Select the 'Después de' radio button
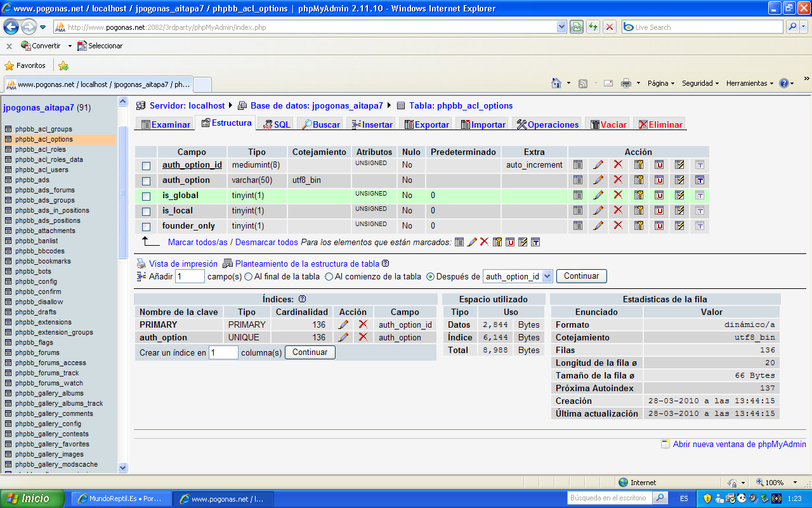 (x=430, y=276)
